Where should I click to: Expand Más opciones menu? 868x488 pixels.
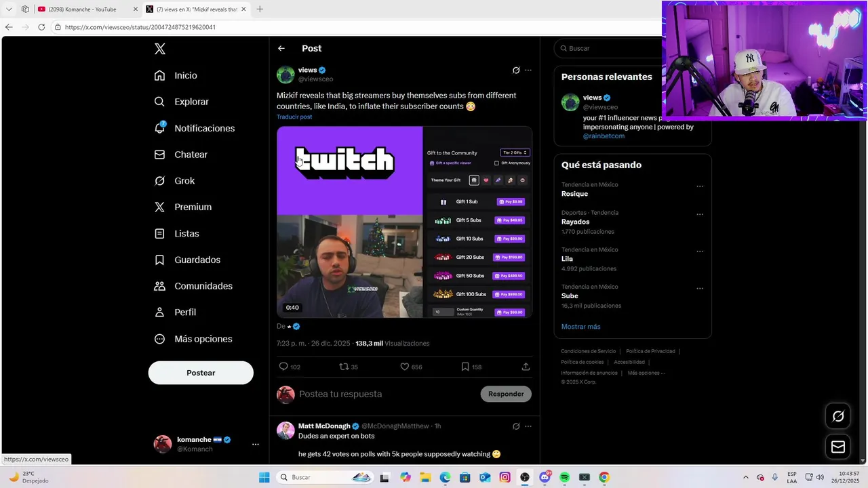pyautogui.click(x=193, y=339)
